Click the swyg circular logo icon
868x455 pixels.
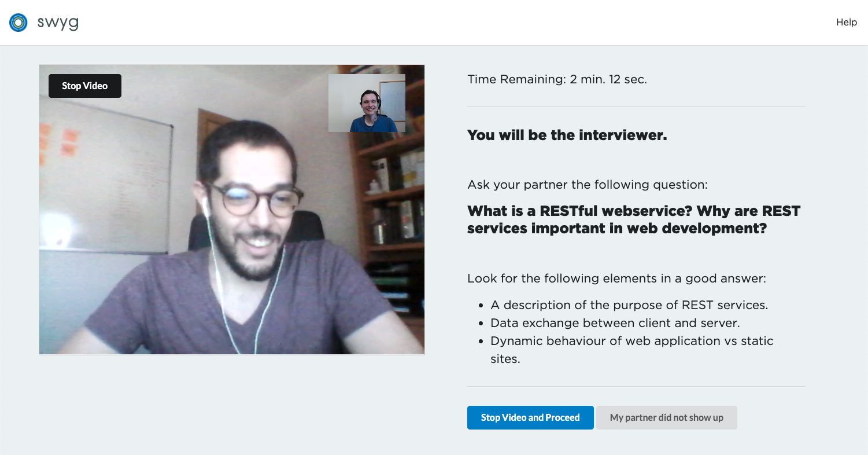19,23
